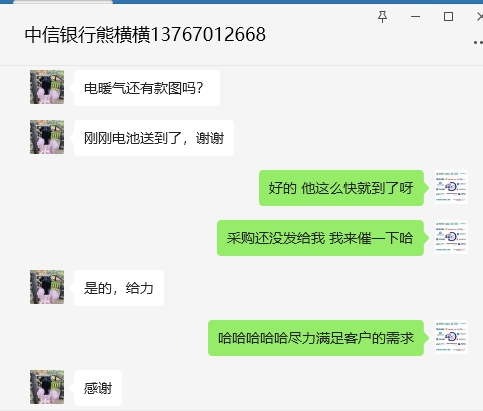Image resolution: width=483 pixels, height=411 pixels.
Task: Open my avatar beside 哈哈哈哈哈尽力满足客户的需求
Action: (451, 337)
